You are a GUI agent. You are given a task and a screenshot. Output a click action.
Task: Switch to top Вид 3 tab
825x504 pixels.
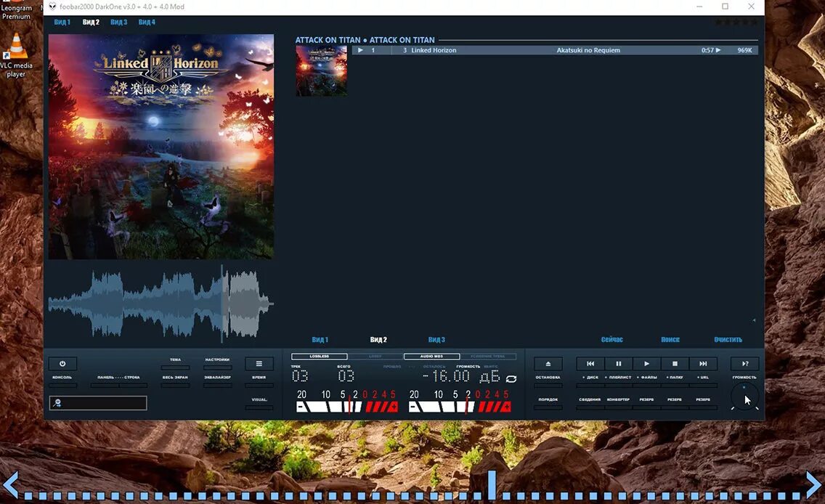click(119, 22)
